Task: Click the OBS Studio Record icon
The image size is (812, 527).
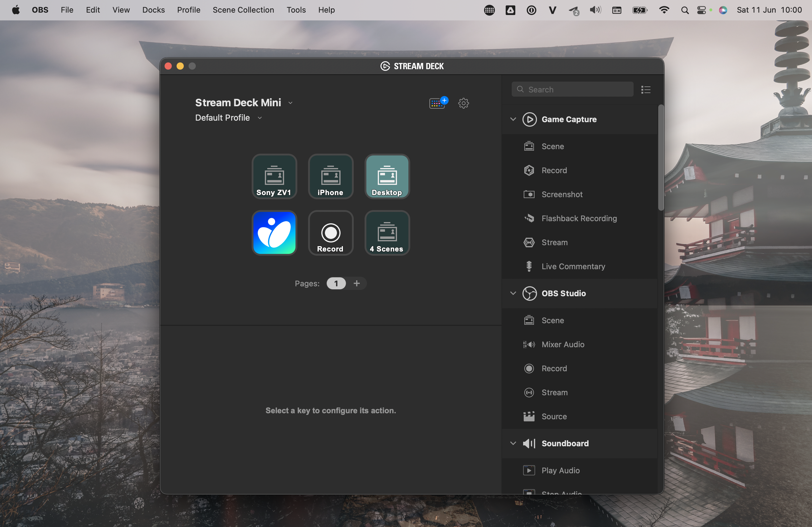Action: [x=529, y=367]
